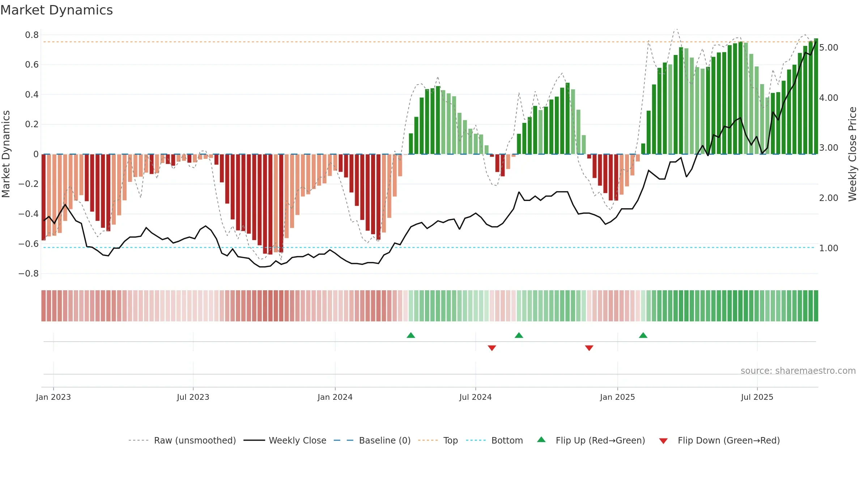Click the −0.2 left axis tick
The image size is (868, 488).
click(x=29, y=184)
